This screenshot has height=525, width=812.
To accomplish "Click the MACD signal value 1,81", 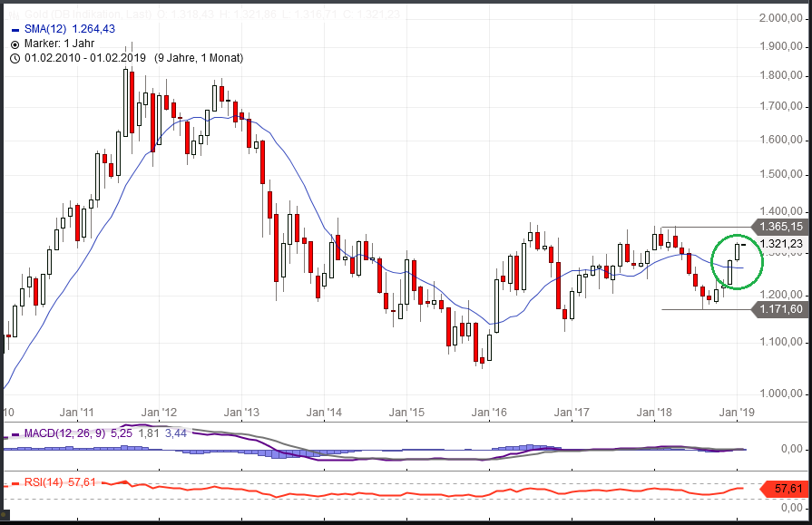I will tap(149, 433).
